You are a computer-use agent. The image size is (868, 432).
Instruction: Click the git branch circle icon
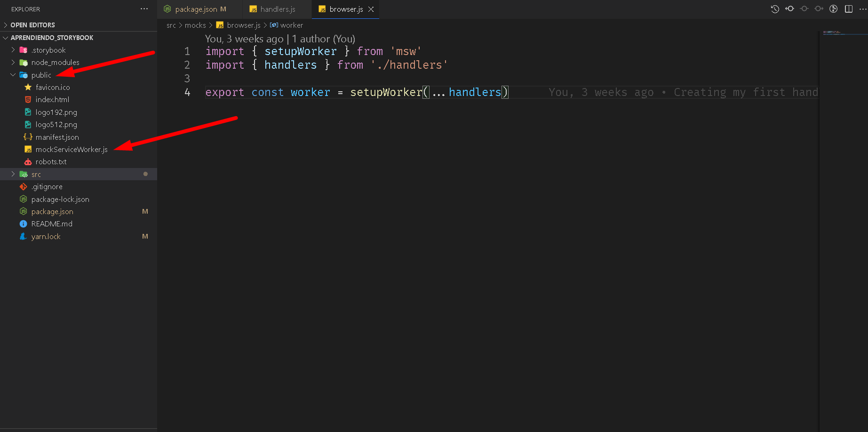[x=833, y=9]
